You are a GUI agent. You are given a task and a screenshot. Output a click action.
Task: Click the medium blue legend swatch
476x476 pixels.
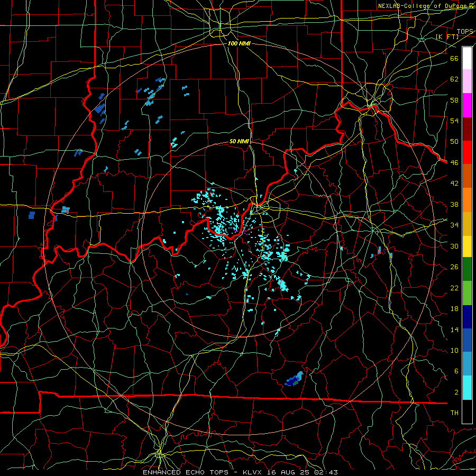(x=467, y=340)
